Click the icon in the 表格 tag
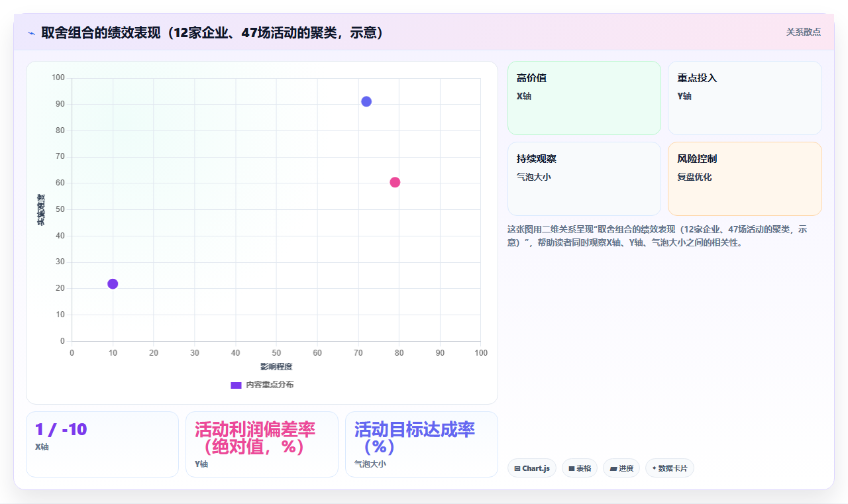848x504 pixels. (572, 469)
